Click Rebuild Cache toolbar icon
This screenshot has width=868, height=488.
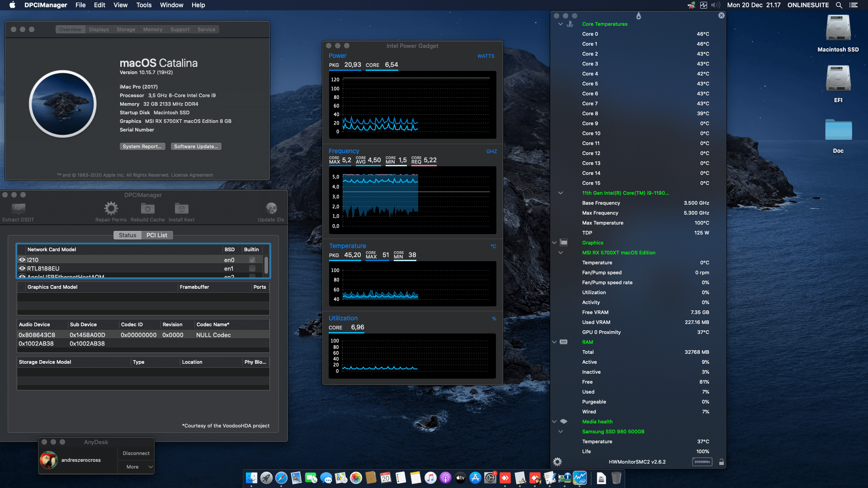(x=147, y=208)
